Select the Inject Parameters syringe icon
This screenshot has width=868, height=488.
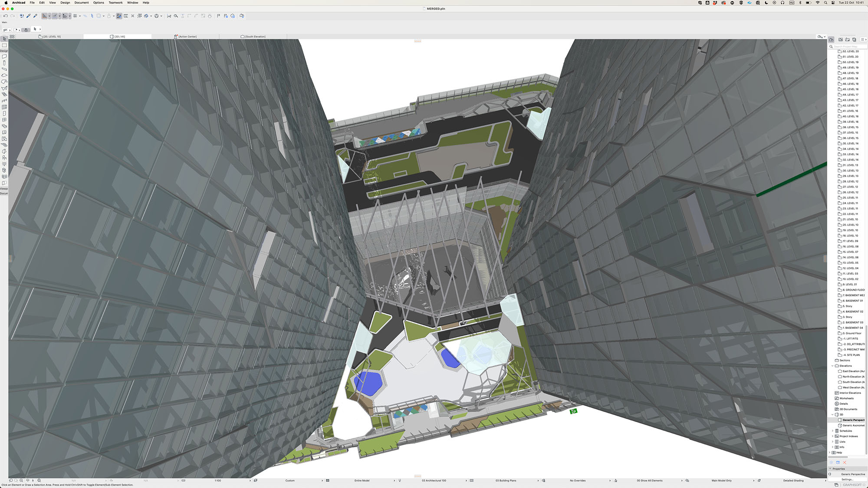click(36, 16)
